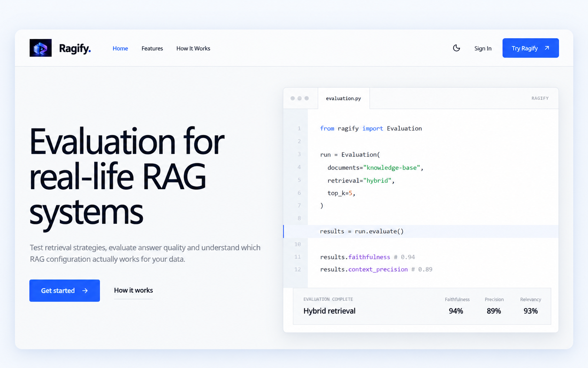Image resolution: width=588 pixels, height=368 pixels.
Task: Open the Home nav link
Action: point(120,48)
